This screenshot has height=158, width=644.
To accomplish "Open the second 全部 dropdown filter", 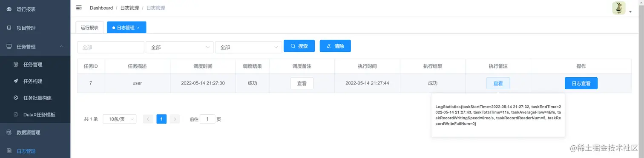I will (x=179, y=47).
